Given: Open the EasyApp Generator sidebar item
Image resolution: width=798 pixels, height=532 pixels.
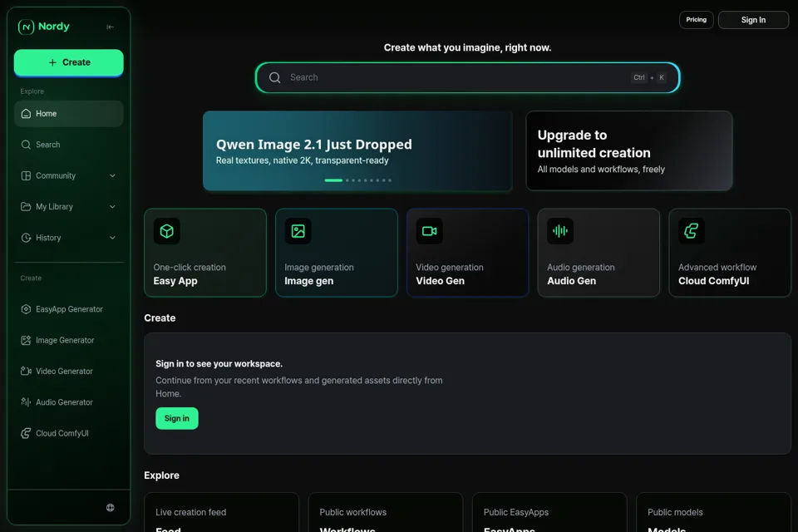Looking at the screenshot, I should pyautogui.click(x=69, y=309).
